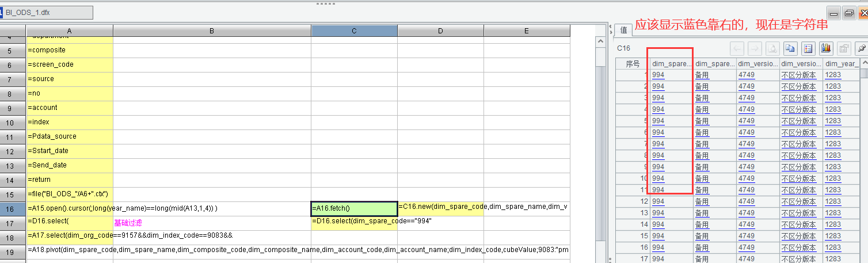
Task: Click the grayed edit-properties icon in value panel
Action: pyautogui.click(x=844, y=49)
